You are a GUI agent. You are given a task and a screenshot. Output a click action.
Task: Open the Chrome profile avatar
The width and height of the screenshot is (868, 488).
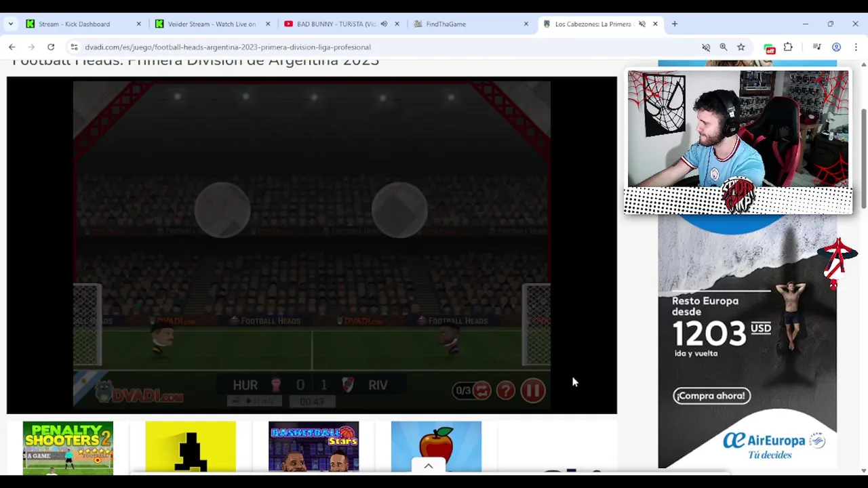837,47
